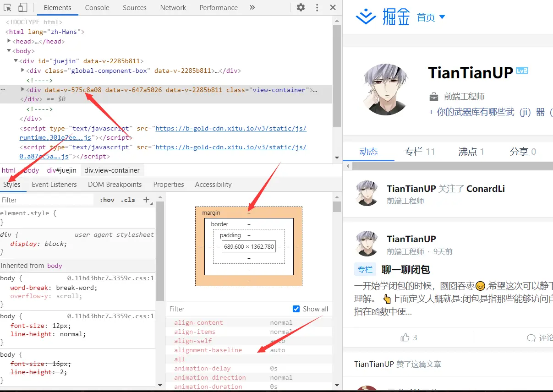This screenshot has height=392, width=553.
Task: Add new style rule plus icon
Action: pos(147,200)
